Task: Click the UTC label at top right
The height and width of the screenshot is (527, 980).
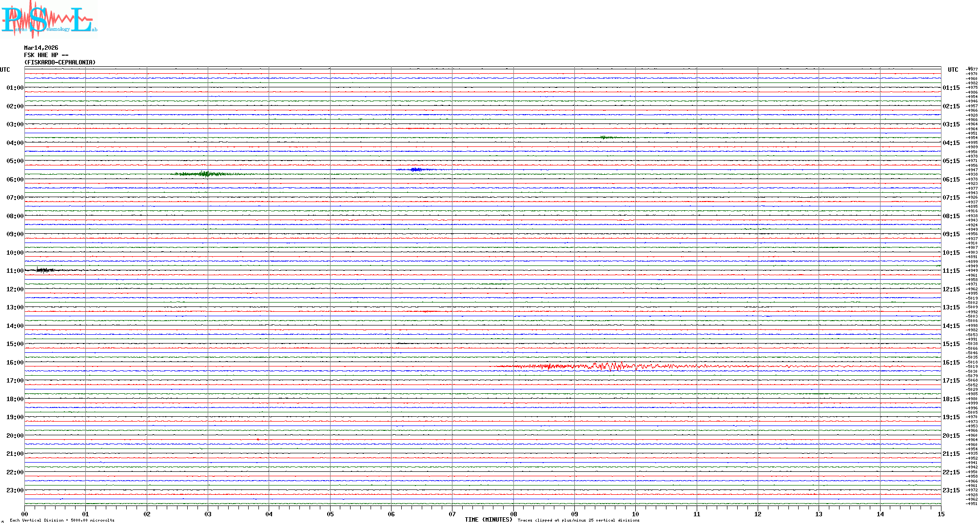Action: pos(953,70)
